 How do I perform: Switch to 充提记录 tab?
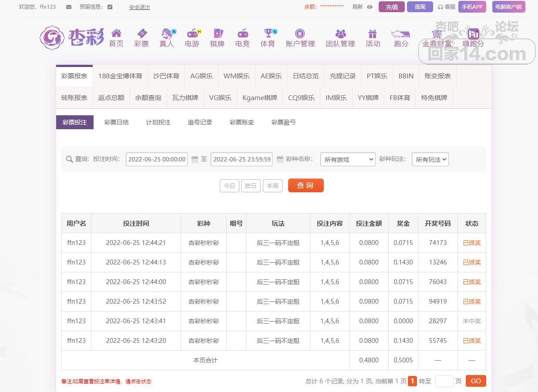point(343,76)
